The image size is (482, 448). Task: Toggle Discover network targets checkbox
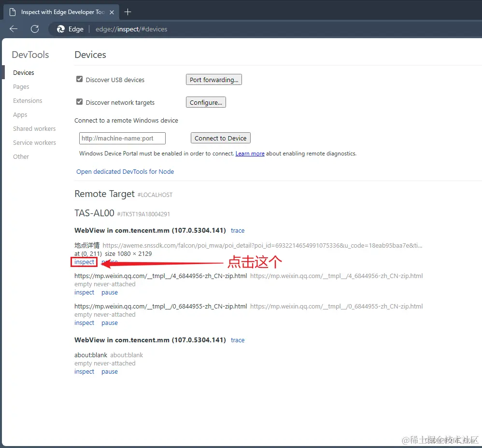[79, 102]
